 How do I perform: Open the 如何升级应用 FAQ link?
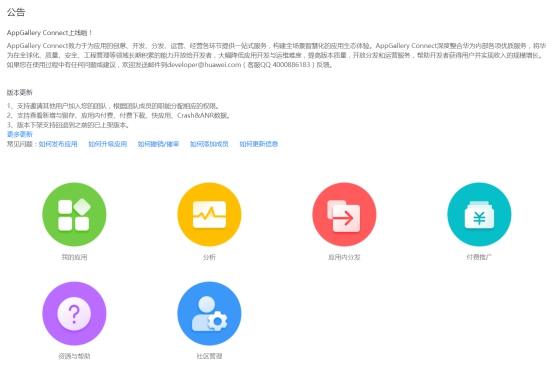pos(108,144)
